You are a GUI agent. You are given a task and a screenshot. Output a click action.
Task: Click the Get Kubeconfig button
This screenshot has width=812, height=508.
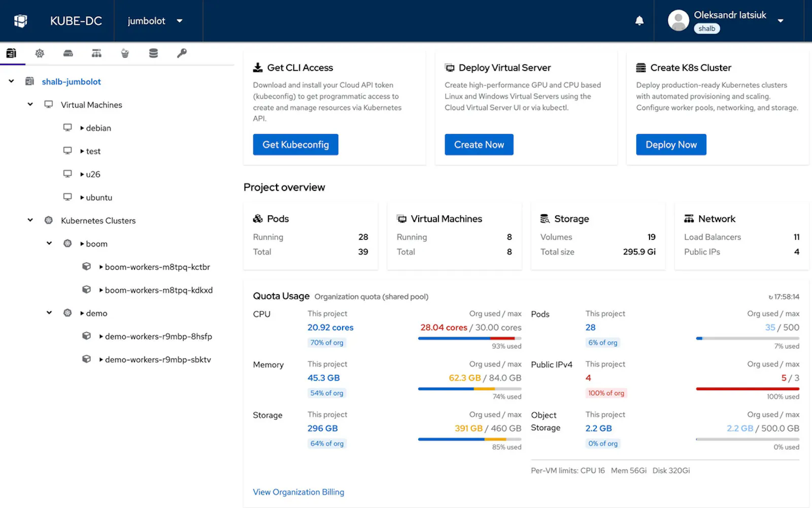point(295,145)
